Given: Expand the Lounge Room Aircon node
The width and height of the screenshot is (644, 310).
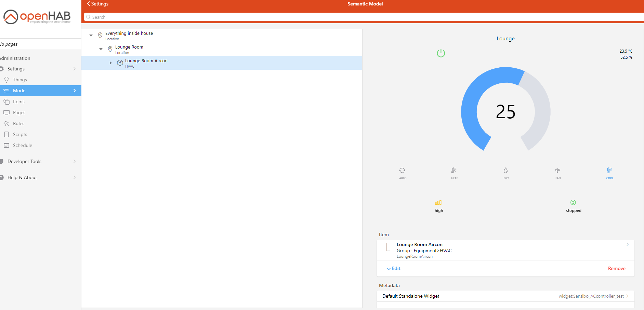Looking at the screenshot, I should point(111,63).
